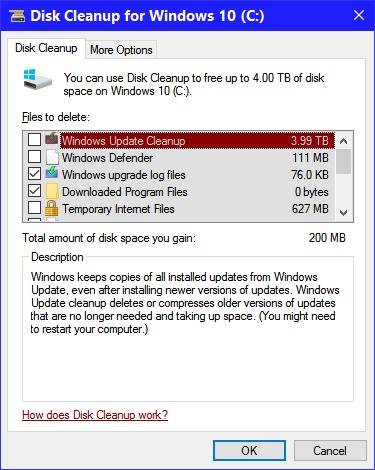Click the file list scrollbar thumb

tap(343, 161)
